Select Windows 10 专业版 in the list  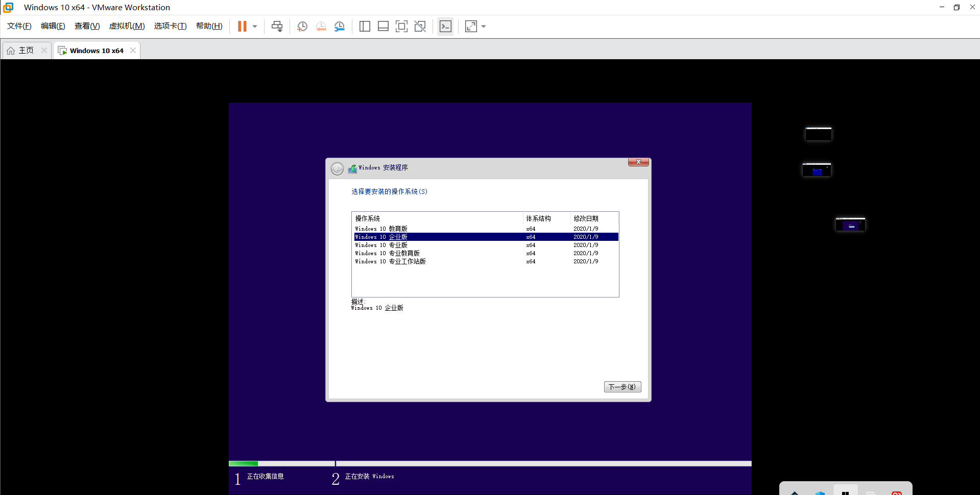tap(486, 245)
